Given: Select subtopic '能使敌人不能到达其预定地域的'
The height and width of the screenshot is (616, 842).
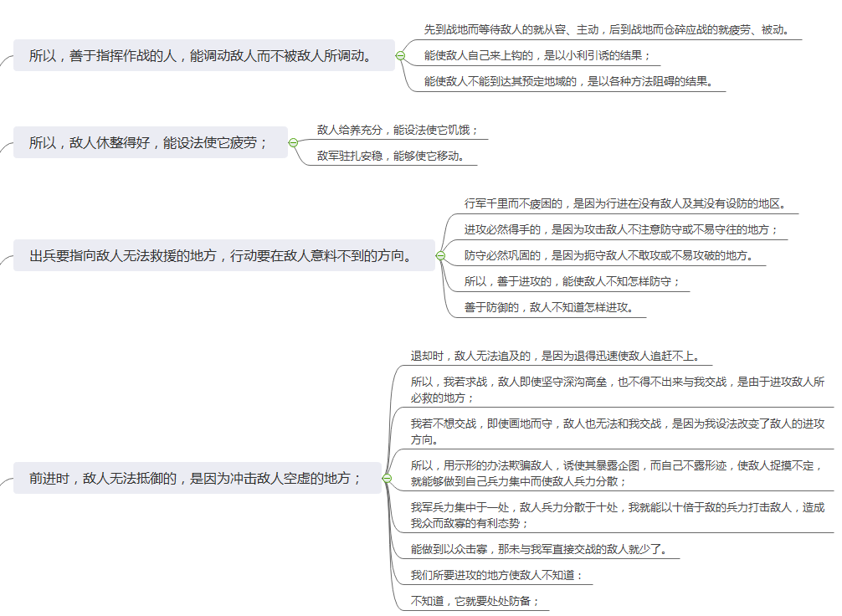Looking at the screenshot, I should point(568,81).
